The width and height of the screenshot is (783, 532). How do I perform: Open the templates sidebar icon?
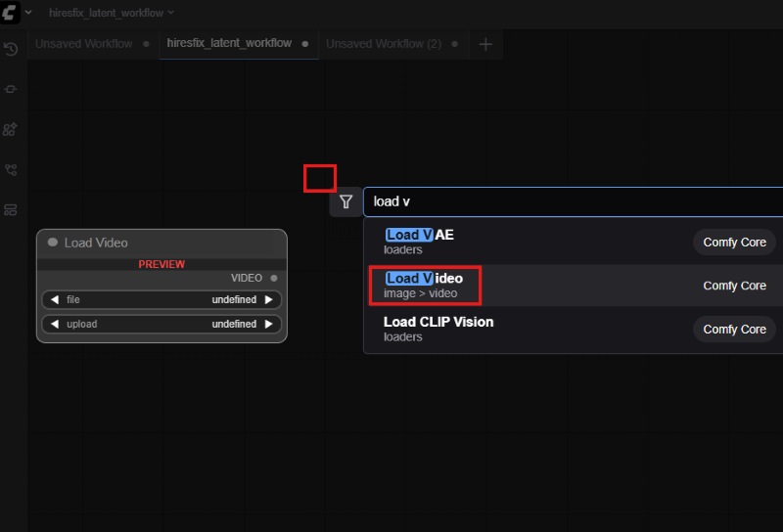tap(11, 209)
